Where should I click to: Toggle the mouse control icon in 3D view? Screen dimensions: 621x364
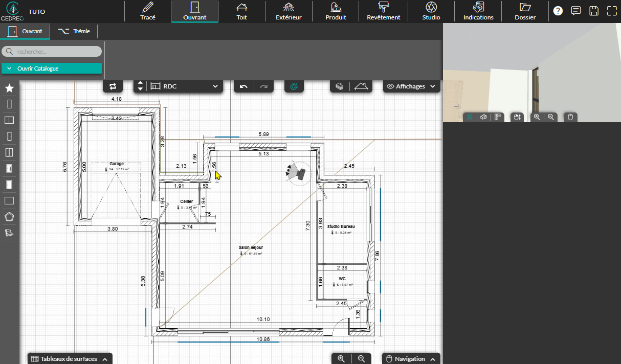point(571,117)
